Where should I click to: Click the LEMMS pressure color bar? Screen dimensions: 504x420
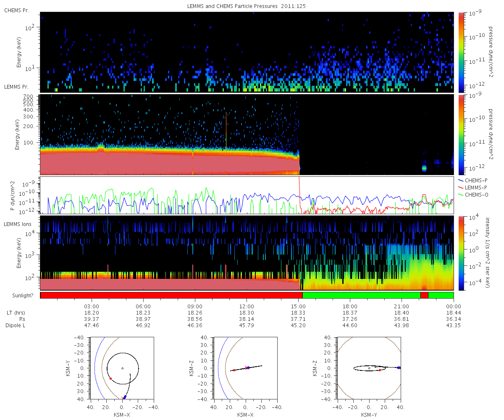pyautogui.click(x=461, y=135)
